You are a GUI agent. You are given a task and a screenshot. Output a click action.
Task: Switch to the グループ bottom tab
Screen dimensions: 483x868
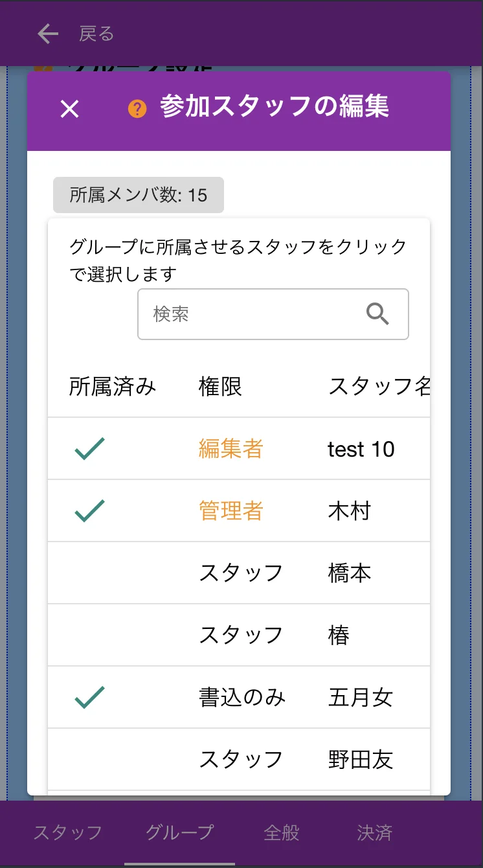[179, 832]
